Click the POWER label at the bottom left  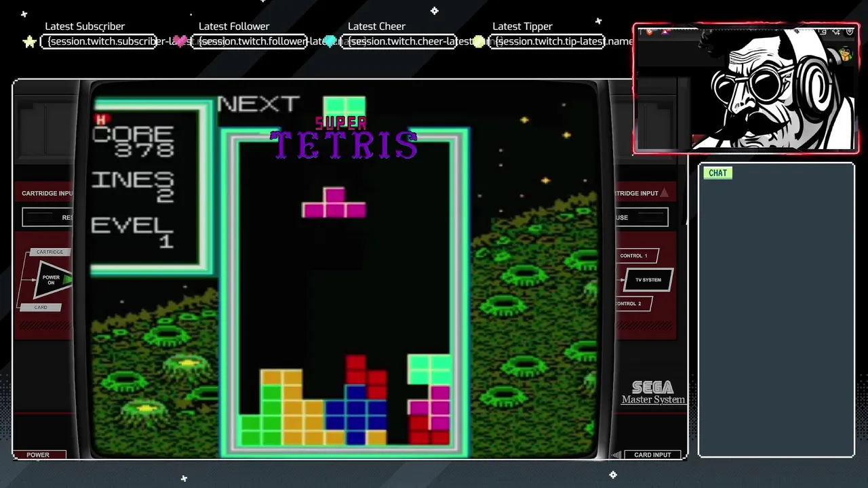38,455
